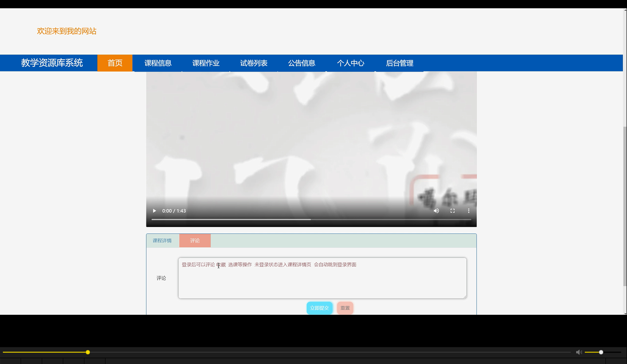627x364 pixels.
Task: Click the yellow marker on bottom progress slider
Action: [88, 352]
